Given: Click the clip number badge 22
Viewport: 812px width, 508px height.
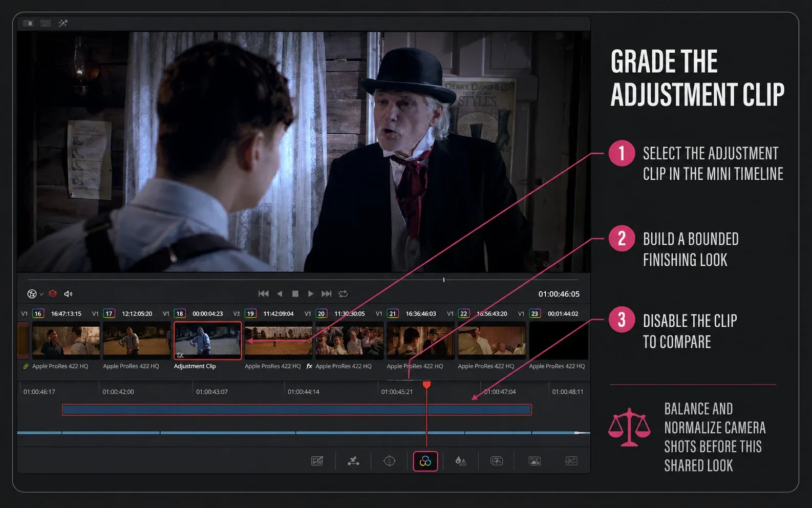Looking at the screenshot, I should [464, 313].
